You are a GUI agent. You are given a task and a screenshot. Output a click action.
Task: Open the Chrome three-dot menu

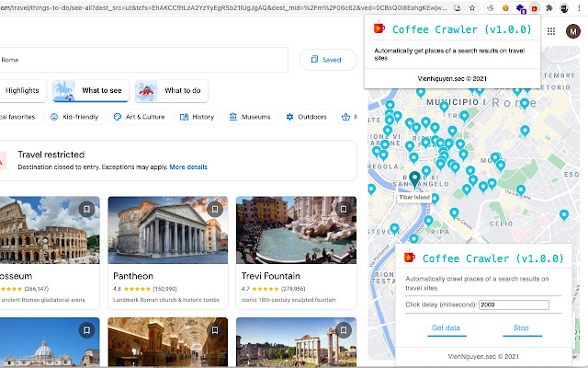point(579,8)
